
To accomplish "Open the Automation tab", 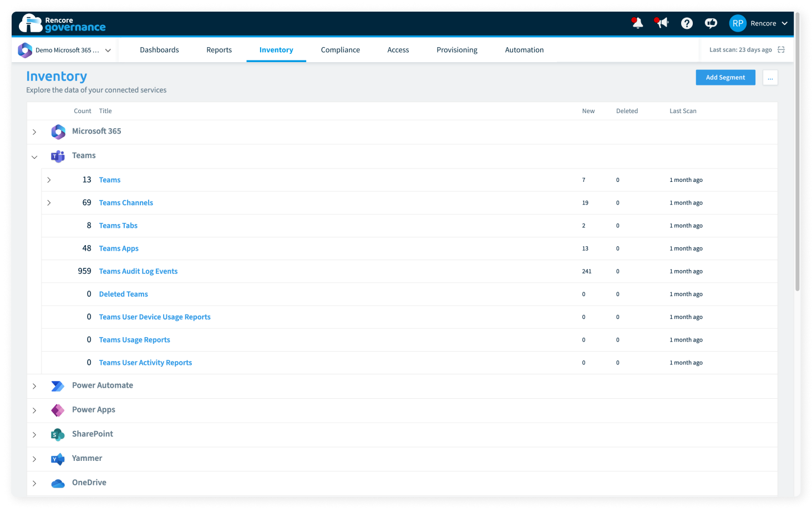I will pos(524,50).
